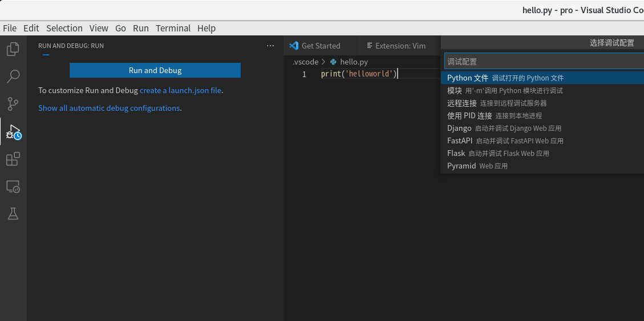644x321 pixels.
Task: Open the Help menu
Action: 206,28
